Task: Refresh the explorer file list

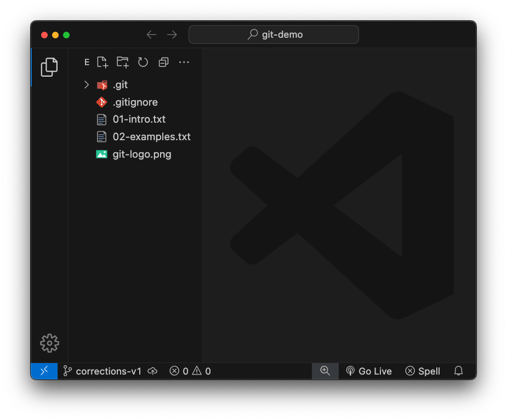Action: 143,62
